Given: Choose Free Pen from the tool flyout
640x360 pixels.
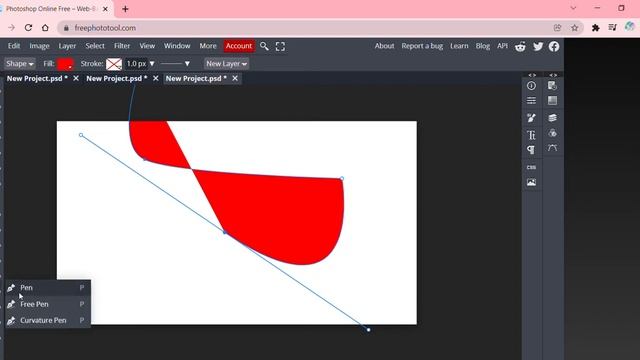Looking at the screenshot, I should pos(48,304).
